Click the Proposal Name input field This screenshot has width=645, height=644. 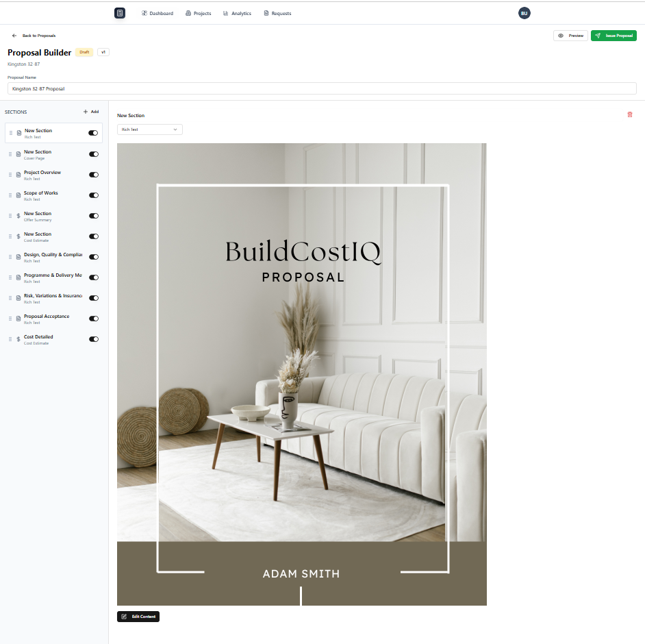[x=322, y=88]
